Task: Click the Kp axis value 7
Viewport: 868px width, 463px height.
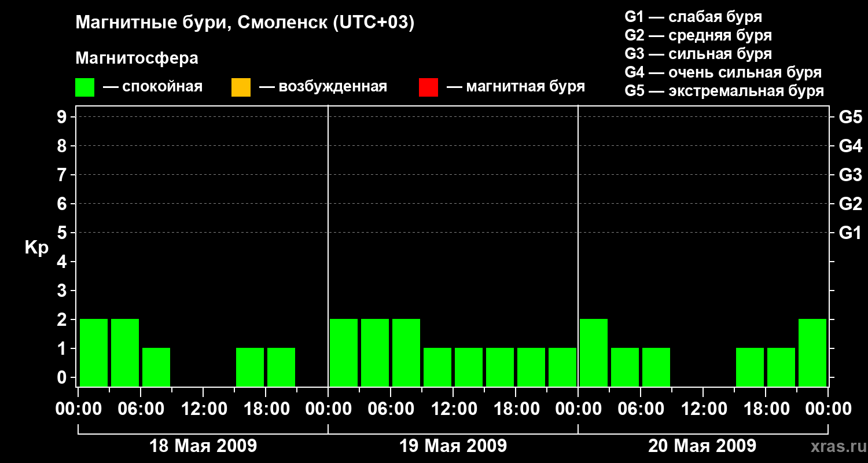Action: click(63, 175)
